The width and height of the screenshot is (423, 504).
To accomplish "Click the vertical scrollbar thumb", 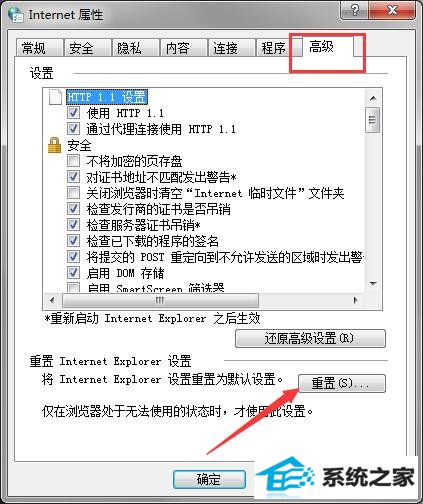I will [x=373, y=120].
